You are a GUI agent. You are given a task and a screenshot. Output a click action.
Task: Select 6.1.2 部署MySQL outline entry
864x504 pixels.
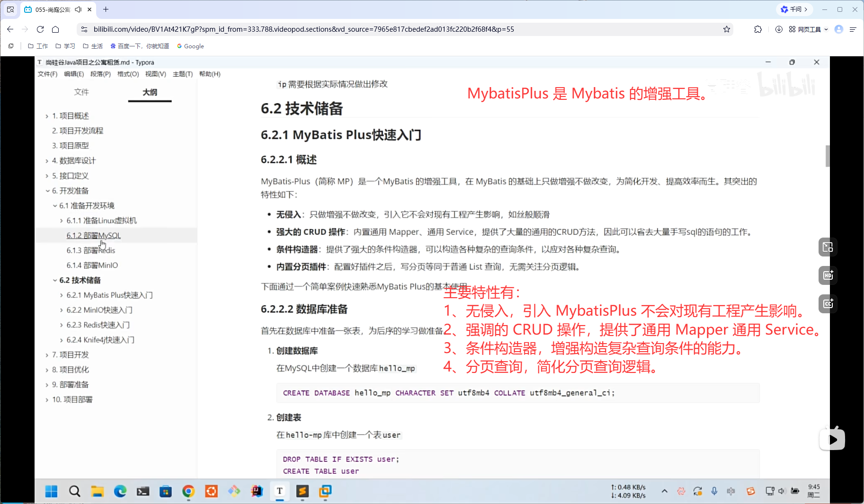94,235
